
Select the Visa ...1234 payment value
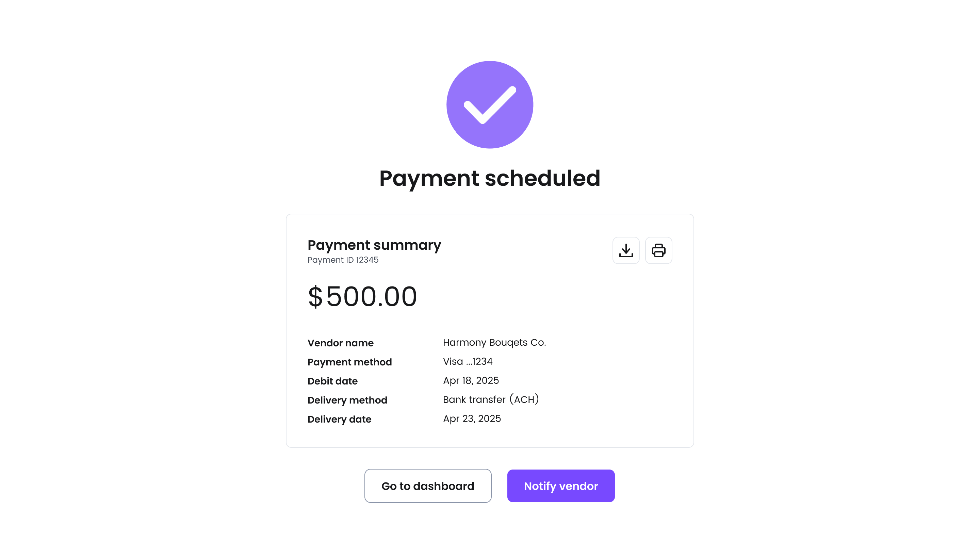(468, 361)
